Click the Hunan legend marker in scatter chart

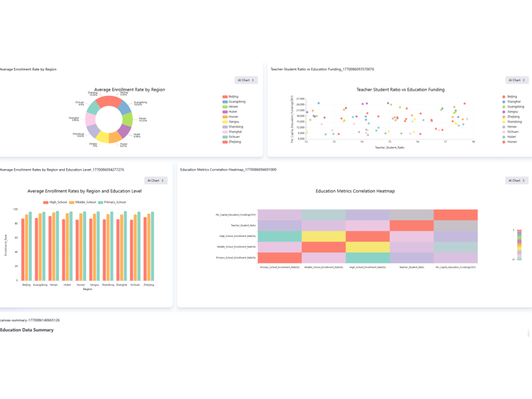tap(504, 141)
